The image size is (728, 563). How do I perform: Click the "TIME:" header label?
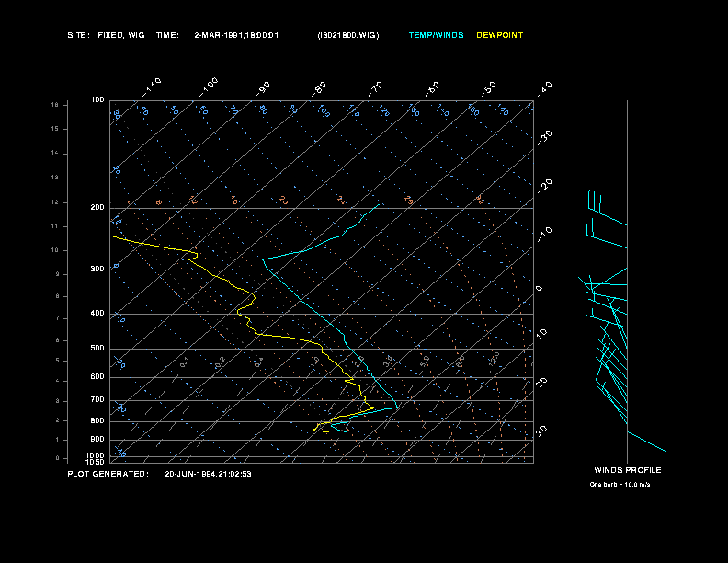(x=167, y=35)
